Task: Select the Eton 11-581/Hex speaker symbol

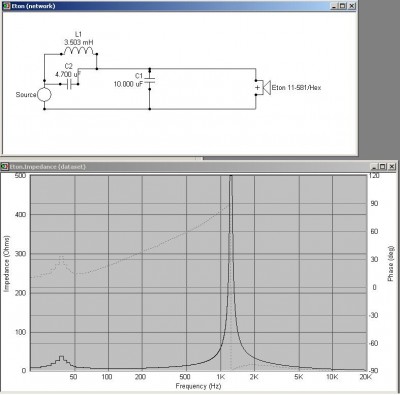Action: point(266,87)
